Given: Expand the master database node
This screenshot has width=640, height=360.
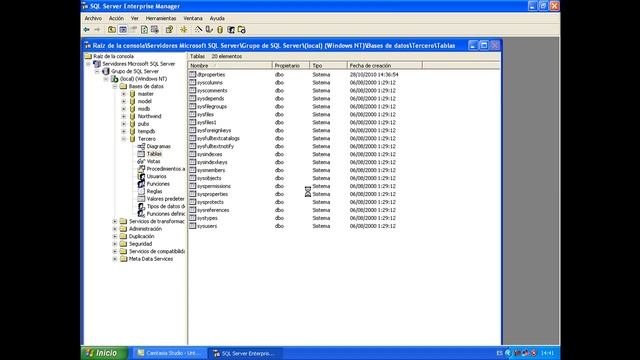Looking at the screenshot, I should point(124,94).
